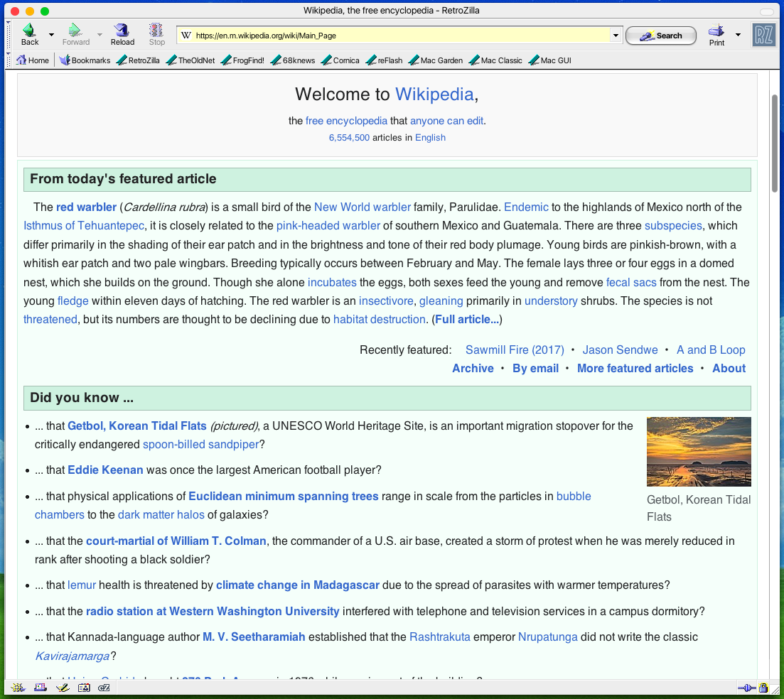
Task: Click the RZ throbber logo
Action: coord(763,35)
